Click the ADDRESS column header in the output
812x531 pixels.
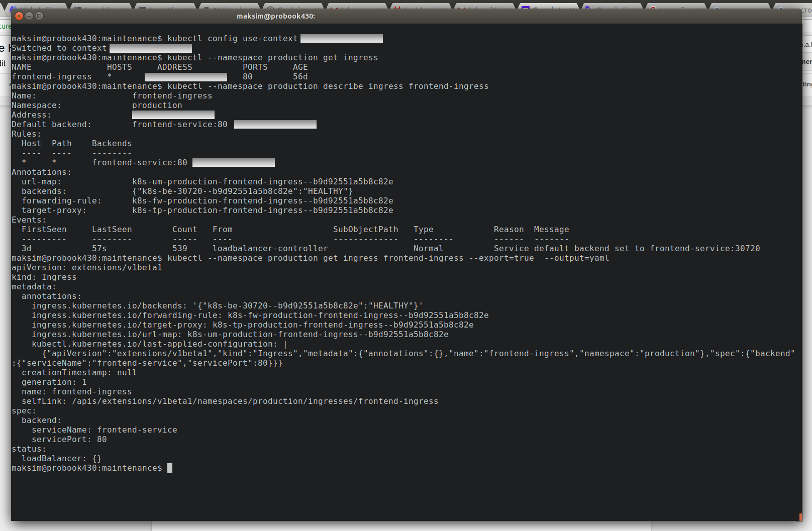click(x=174, y=67)
